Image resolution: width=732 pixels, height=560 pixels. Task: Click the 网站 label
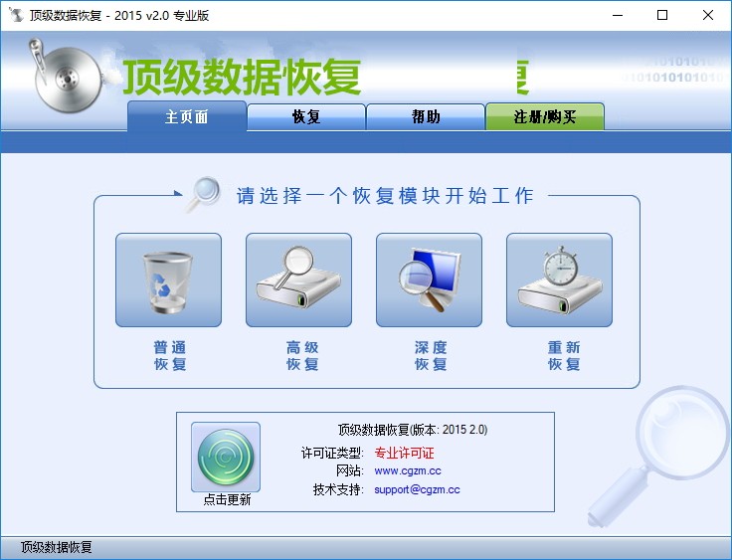click(350, 470)
